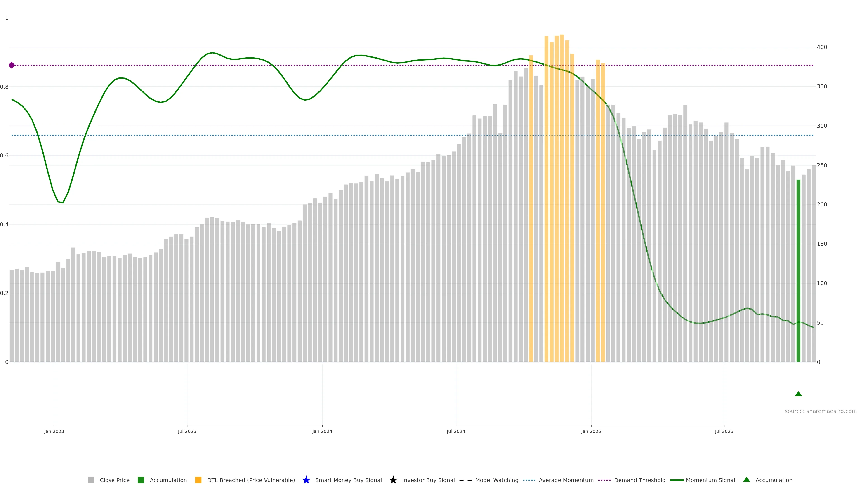Toggle the Momentum Signal legend label

[710, 480]
